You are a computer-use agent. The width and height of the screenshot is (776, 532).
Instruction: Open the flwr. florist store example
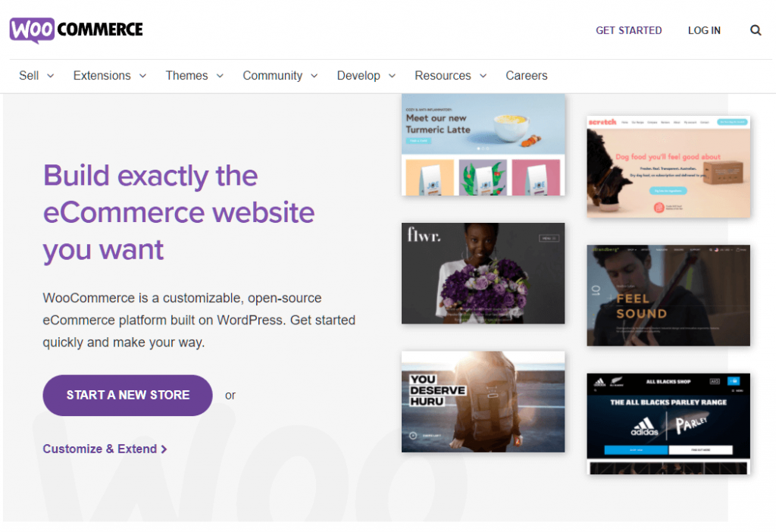[x=483, y=273]
